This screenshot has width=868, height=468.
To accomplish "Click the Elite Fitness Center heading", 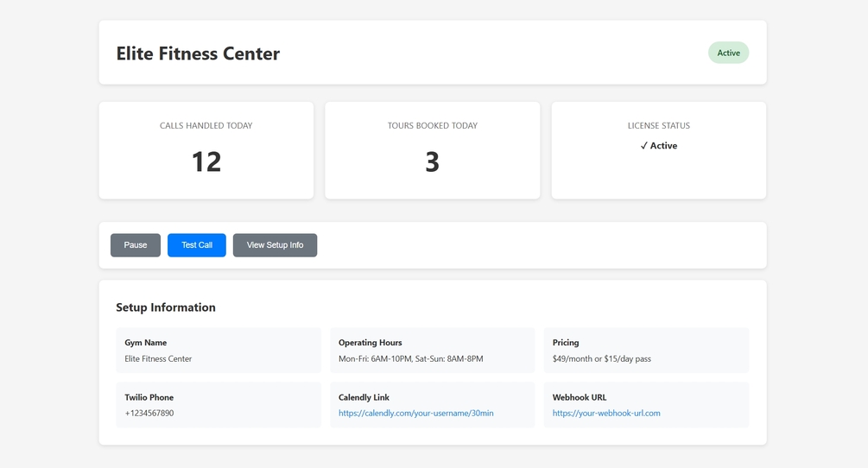I will coord(198,54).
